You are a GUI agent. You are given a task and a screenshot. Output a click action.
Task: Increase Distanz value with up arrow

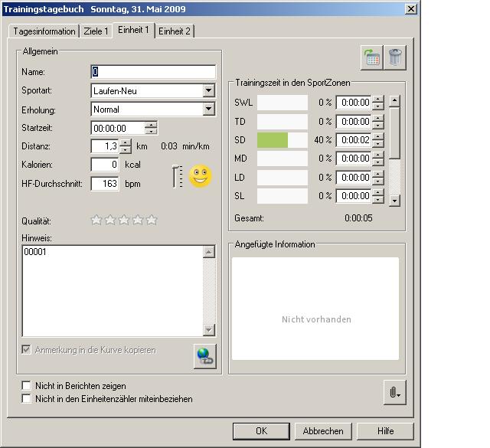coord(126,142)
